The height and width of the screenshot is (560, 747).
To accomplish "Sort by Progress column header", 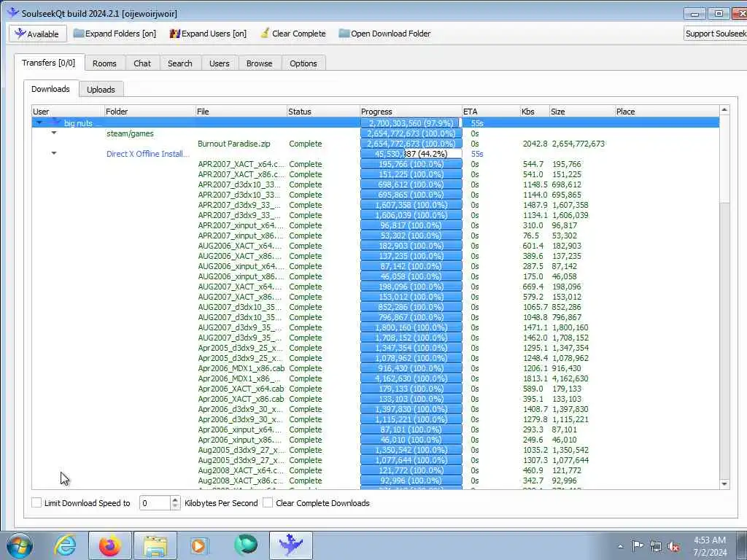I will pyautogui.click(x=411, y=112).
